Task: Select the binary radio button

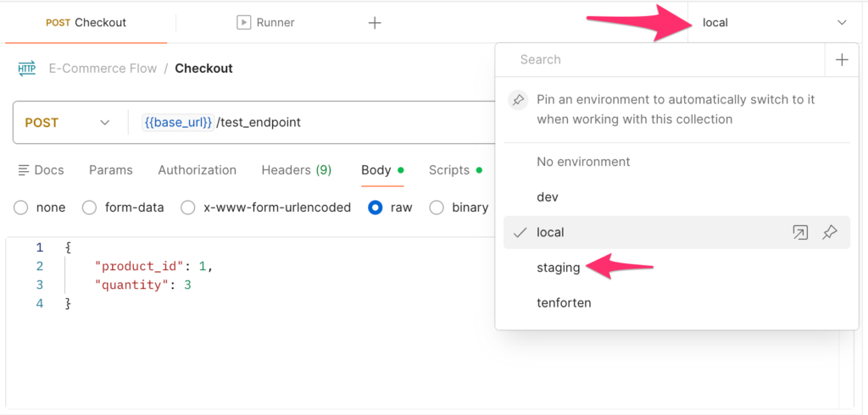Action: pyautogui.click(x=437, y=207)
